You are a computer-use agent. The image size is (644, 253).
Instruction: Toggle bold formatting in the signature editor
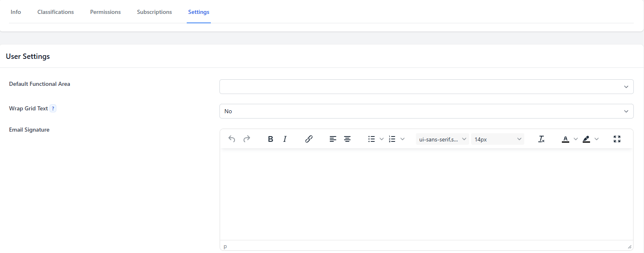271,139
